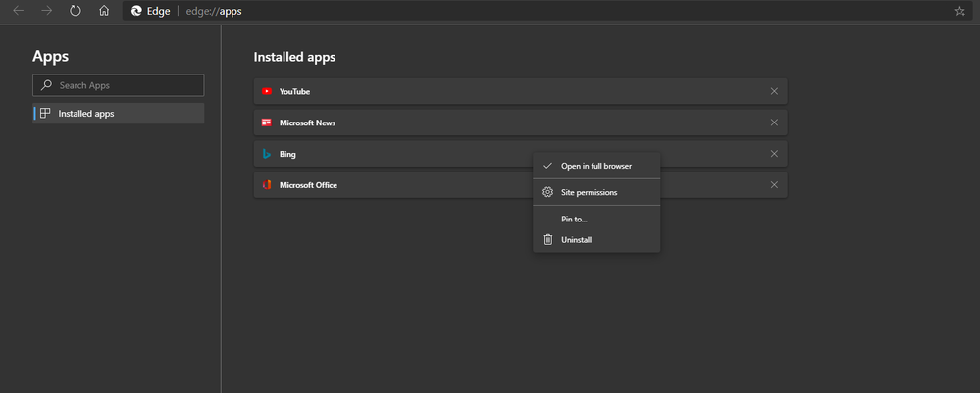Click the forward navigation arrow

pos(46,11)
